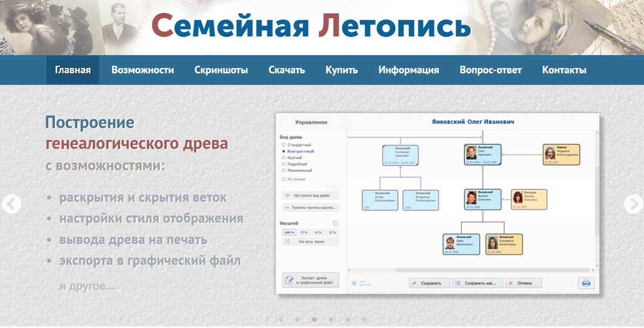Image resolution: width=644 pixels, height=328 pixels.
Task: Click the save icon on Сохранить как button
Action: (x=457, y=282)
